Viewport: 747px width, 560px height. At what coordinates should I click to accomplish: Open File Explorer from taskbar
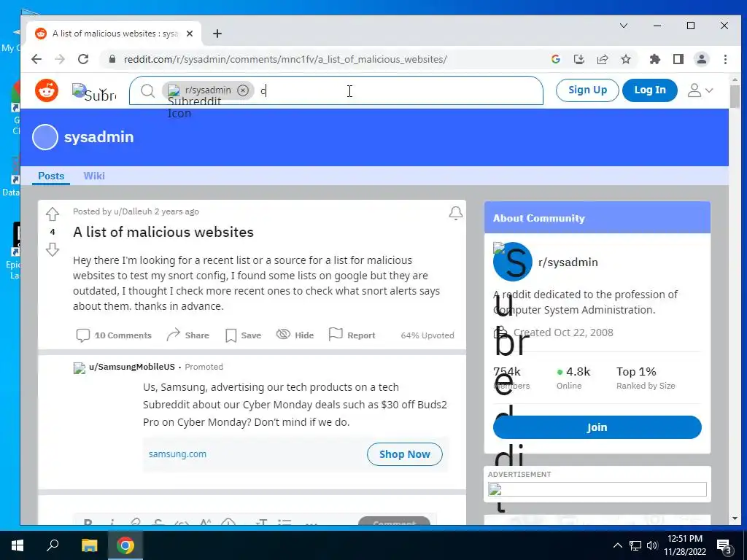click(x=89, y=545)
